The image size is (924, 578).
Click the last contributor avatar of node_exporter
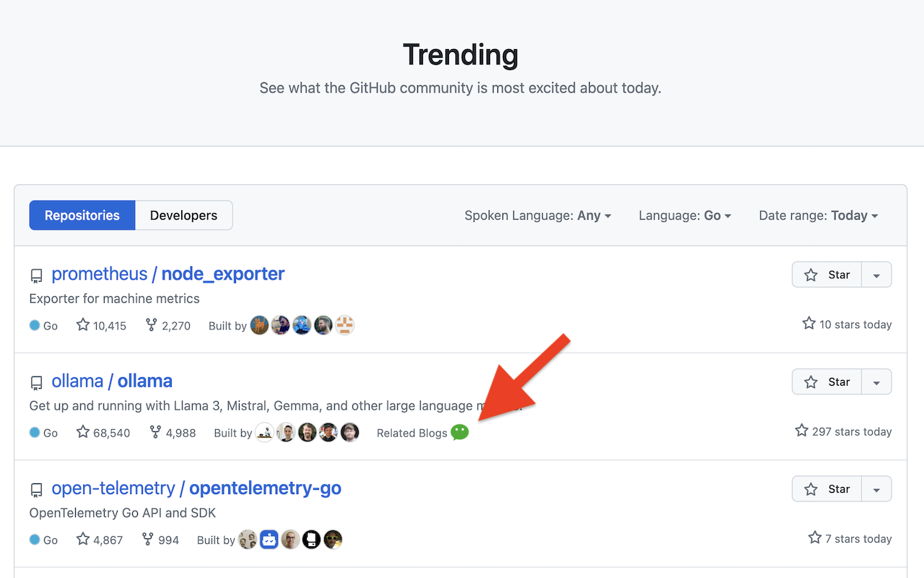tap(345, 325)
